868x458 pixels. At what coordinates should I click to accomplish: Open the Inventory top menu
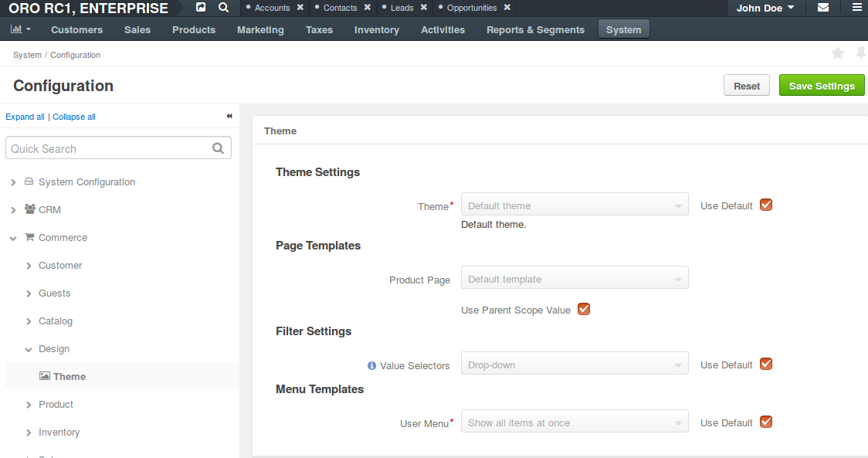pyautogui.click(x=376, y=29)
